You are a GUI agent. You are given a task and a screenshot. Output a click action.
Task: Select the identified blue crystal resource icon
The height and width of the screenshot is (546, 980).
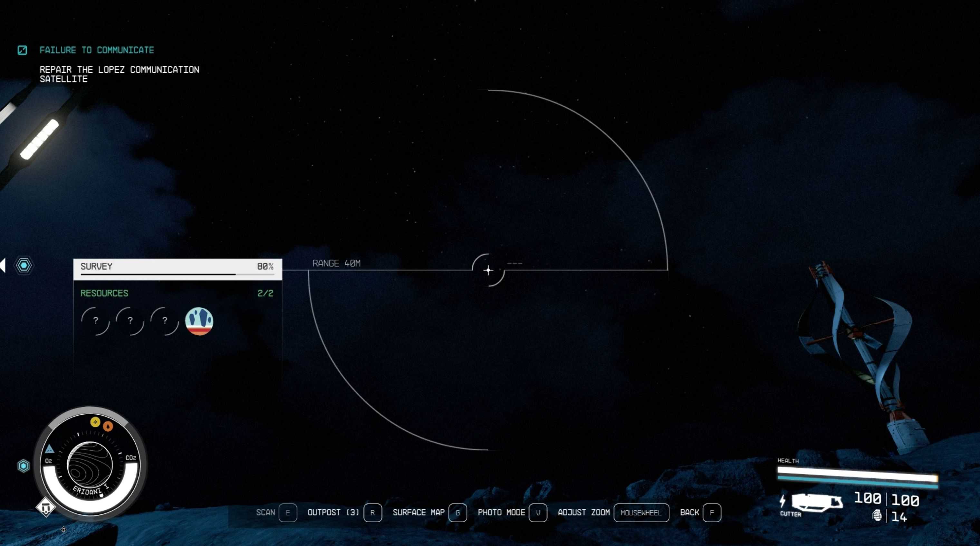(199, 321)
